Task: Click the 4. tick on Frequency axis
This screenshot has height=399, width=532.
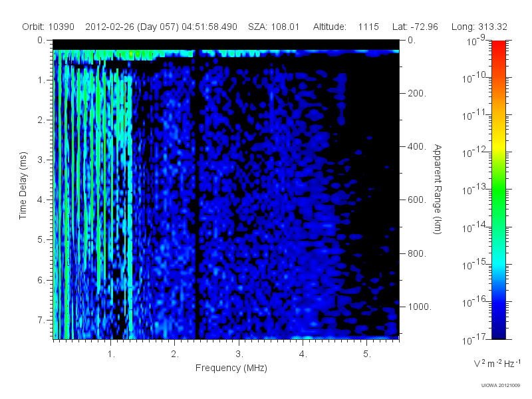Action: 303,354
